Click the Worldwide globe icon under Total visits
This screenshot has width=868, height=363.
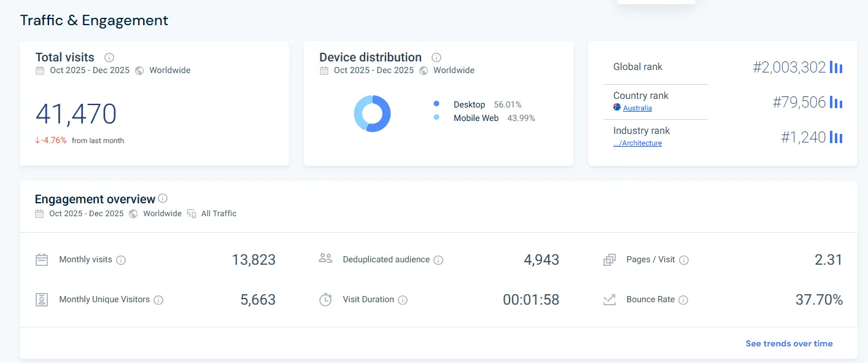tap(141, 70)
